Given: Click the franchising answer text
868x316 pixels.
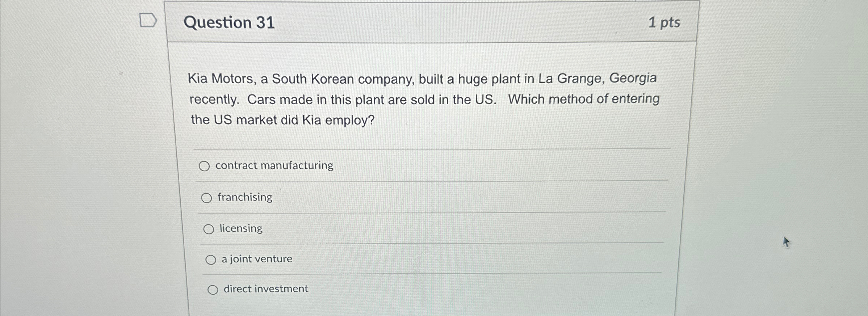Looking at the screenshot, I should (x=245, y=197).
